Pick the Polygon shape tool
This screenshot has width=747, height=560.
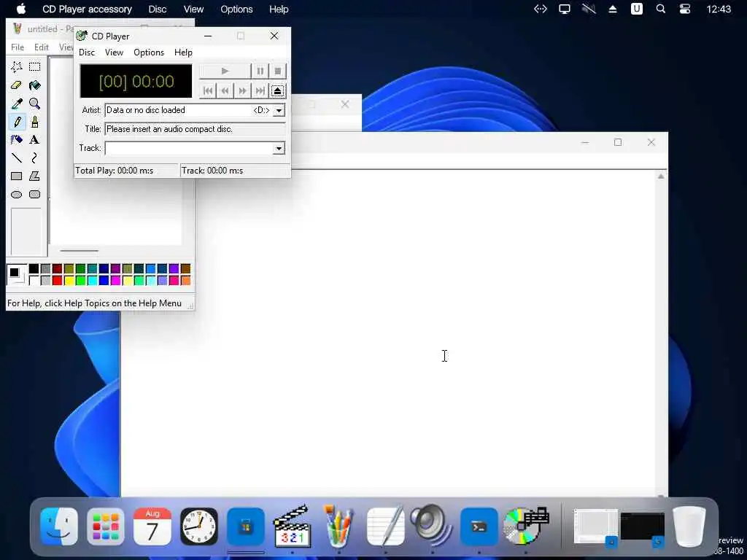[34, 176]
